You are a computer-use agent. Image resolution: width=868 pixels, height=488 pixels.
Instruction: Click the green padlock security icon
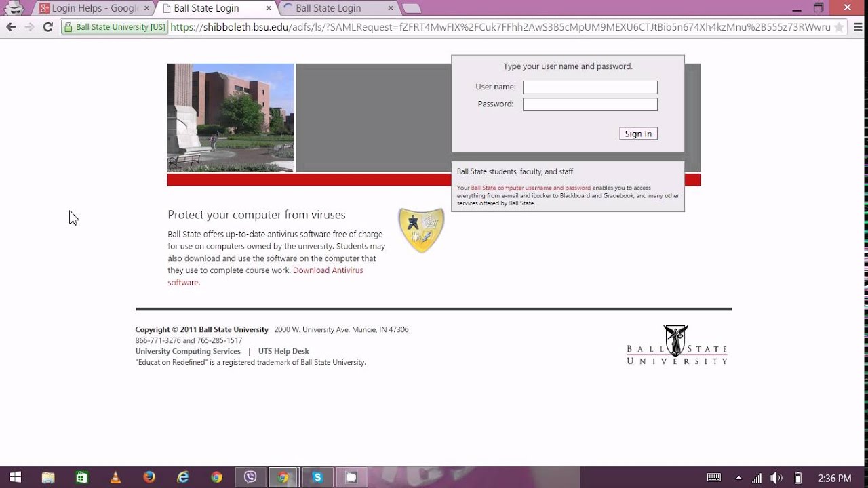pos(68,27)
